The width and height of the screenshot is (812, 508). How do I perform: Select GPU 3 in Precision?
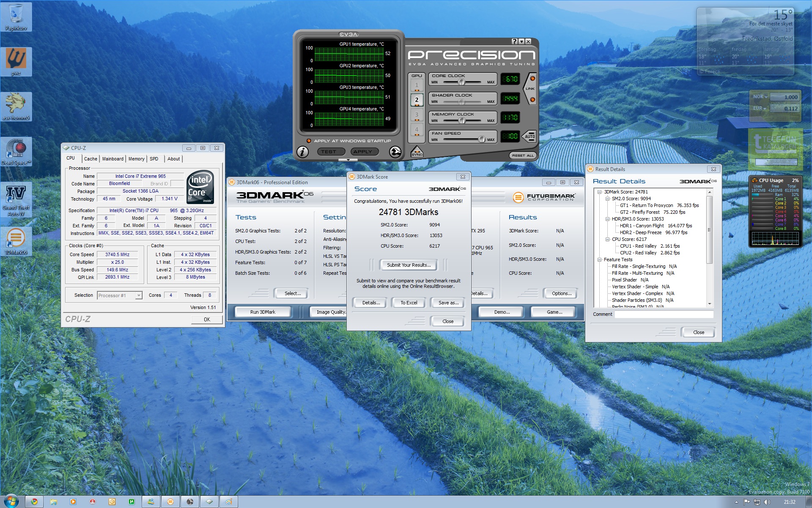pos(417,115)
